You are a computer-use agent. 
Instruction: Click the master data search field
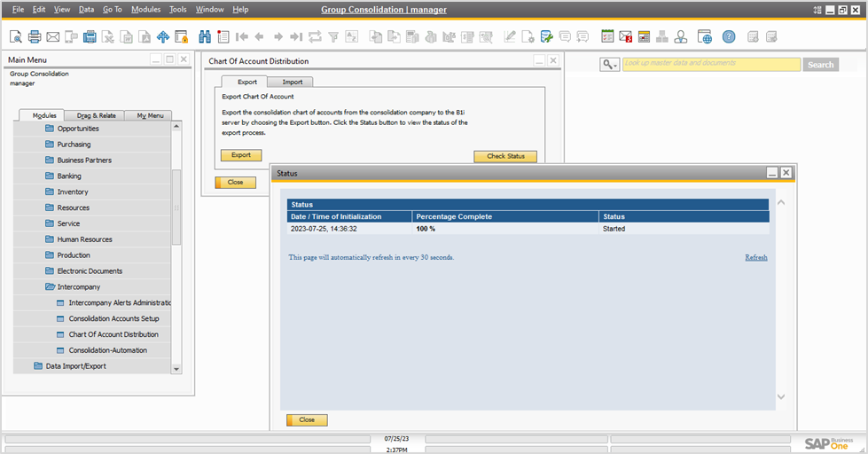710,64
